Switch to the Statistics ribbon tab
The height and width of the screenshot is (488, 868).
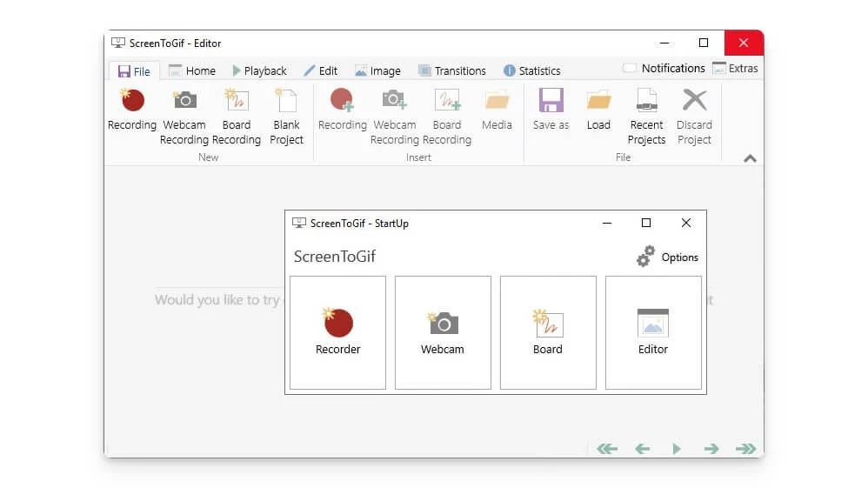532,71
